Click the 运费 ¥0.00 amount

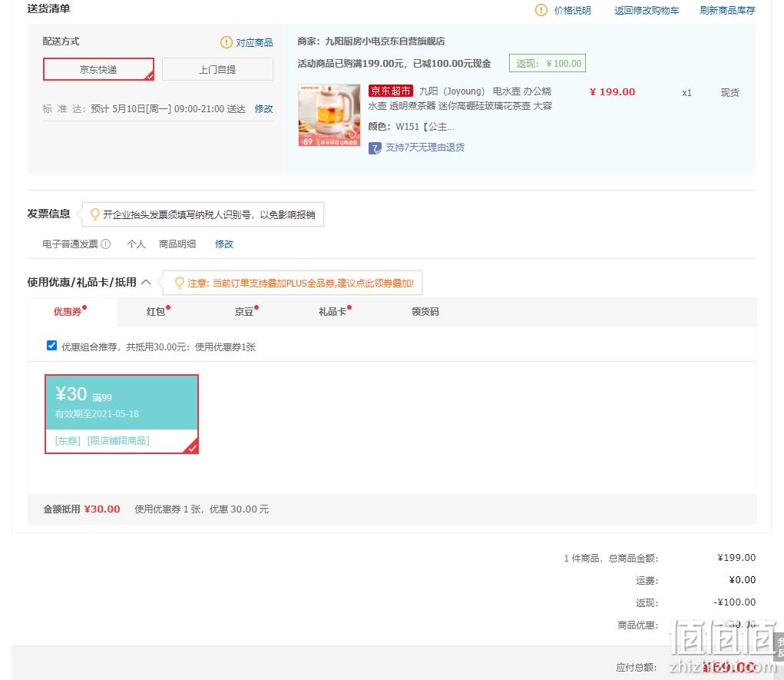pyautogui.click(x=742, y=580)
